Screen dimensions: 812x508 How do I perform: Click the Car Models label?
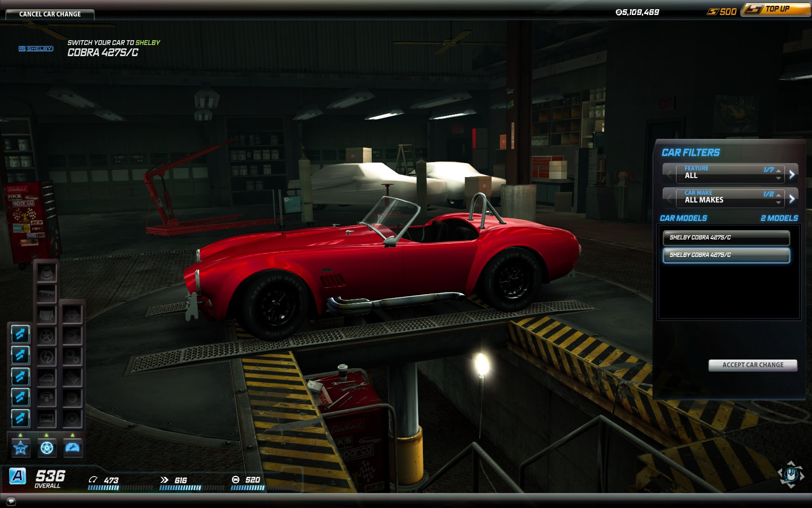pos(683,218)
